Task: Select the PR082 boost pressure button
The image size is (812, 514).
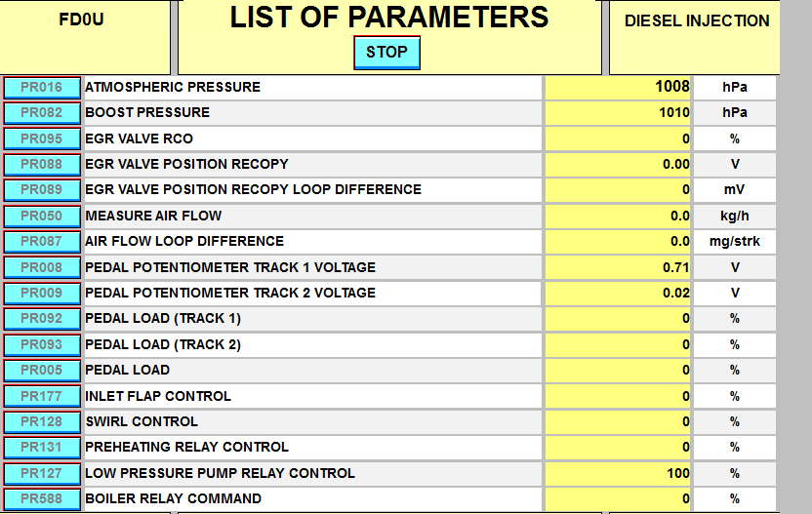Action: [x=42, y=113]
